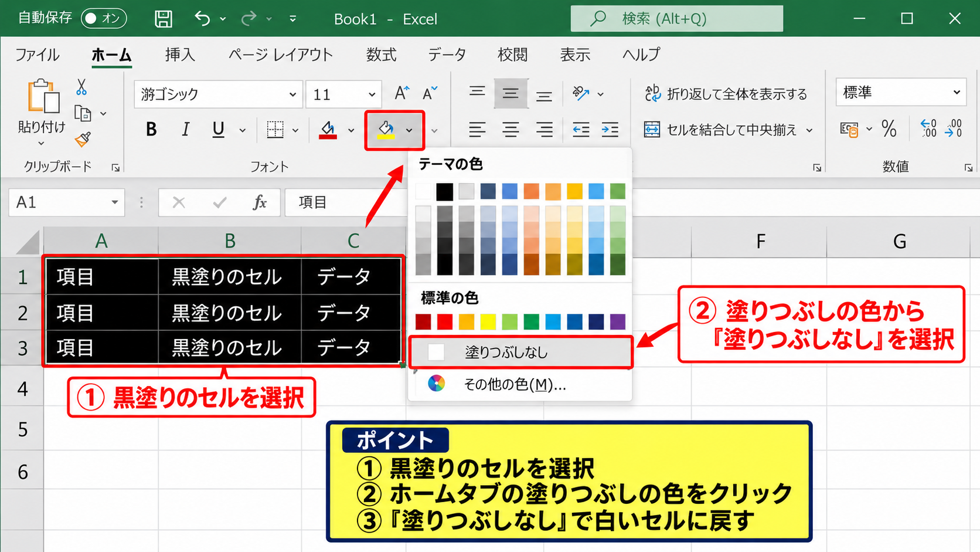980x552 pixels.
Task: Toggle middle vertical alignment
Action: pyautogui.click(x=511, y=93)
